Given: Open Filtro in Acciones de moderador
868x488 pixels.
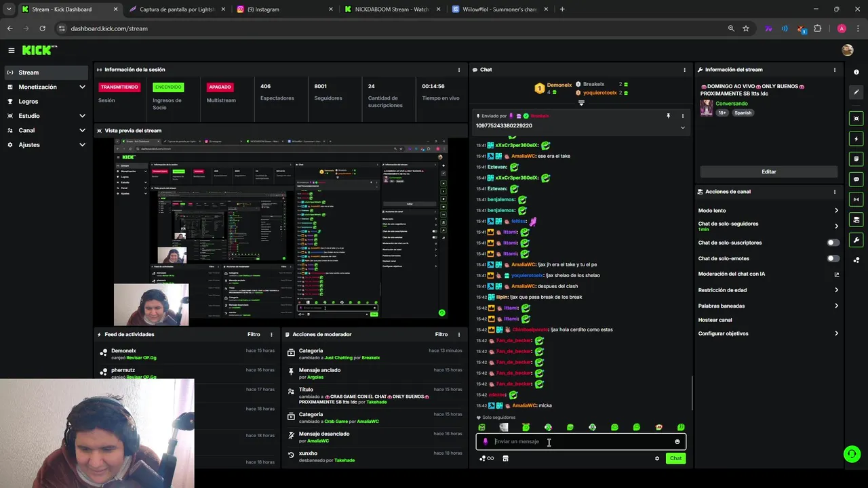Looking at the screenshot, I should click(x=441, y=334).
